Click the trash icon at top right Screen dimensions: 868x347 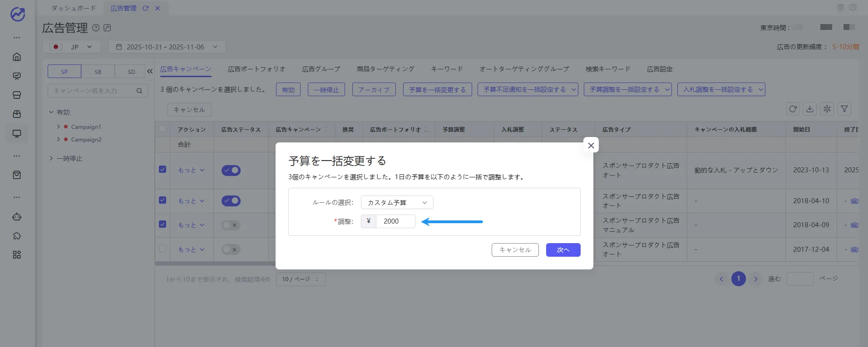[840, 7]
